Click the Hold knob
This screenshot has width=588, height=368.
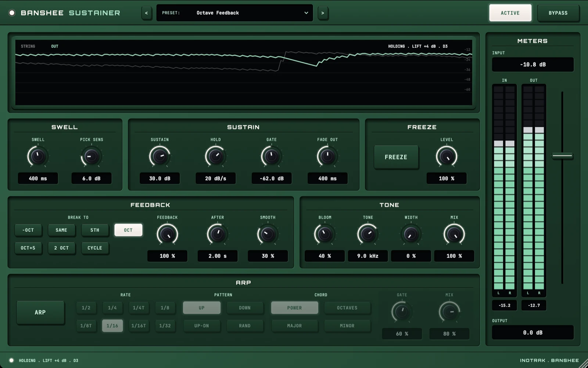(215, 157)
